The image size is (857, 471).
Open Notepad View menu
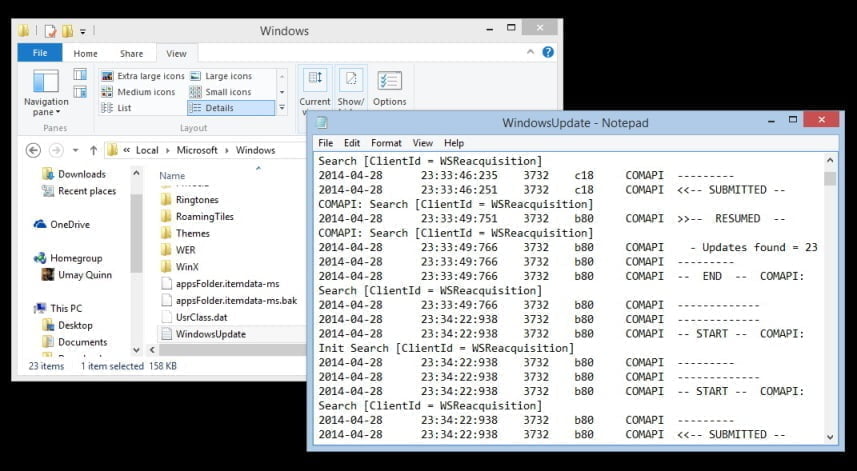(x=422, y=143)
